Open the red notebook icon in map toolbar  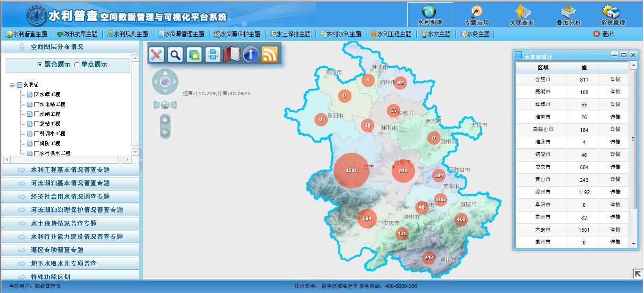pyautogui.click(x=231, y=55)
